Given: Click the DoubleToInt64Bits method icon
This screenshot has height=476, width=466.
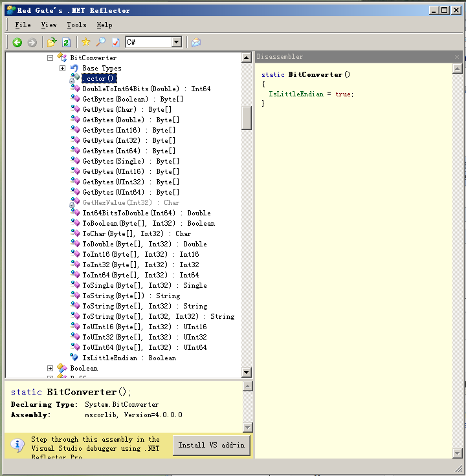Looking at the screenshot, I should click(75, 89).
